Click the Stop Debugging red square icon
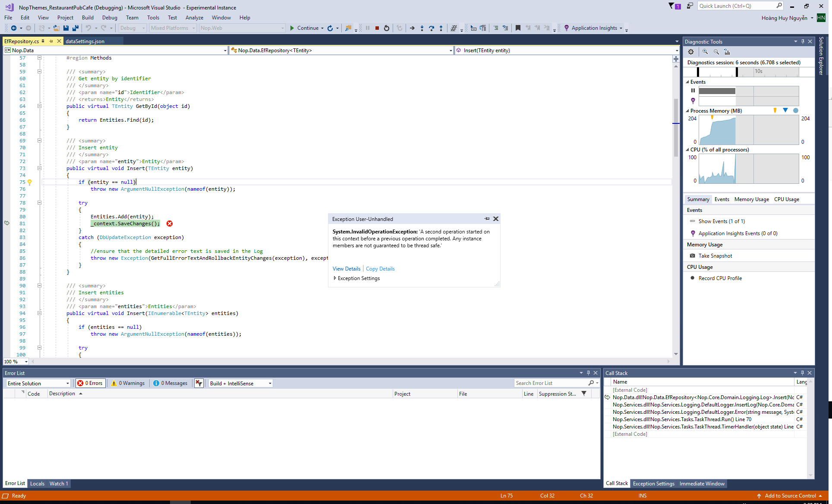The width and height of the screenshot is (832, 504). (x=377, y=28)
